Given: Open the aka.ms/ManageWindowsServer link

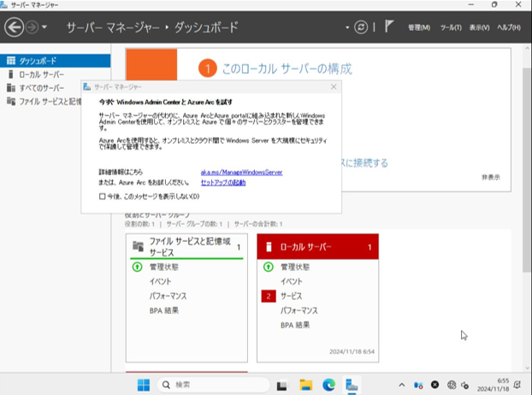Looking at the screenshot, I should [x=241, y=172].
